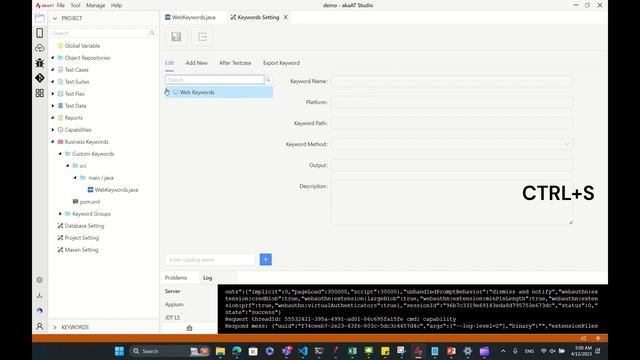This screenshot has width=640, height=360.
Task: Switch to the Log tab
Action: pos(207,278)
